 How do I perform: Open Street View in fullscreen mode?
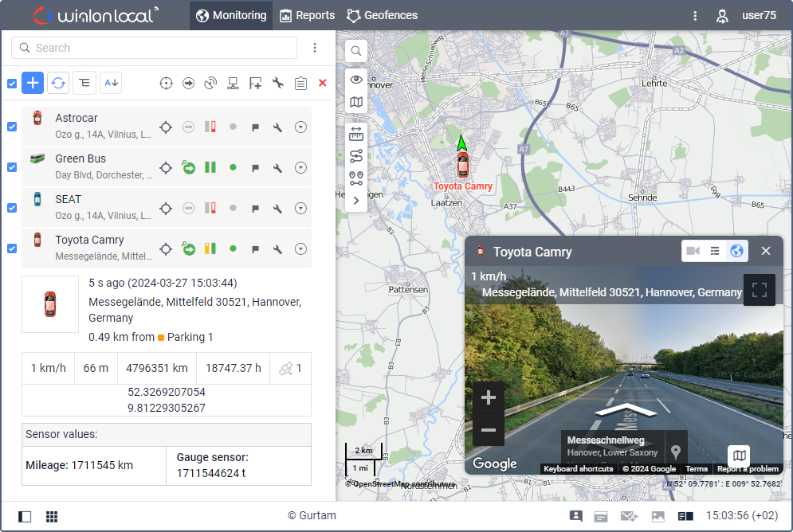tap(759, 290)
